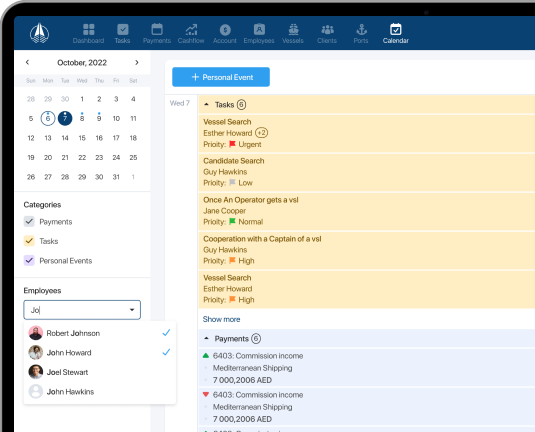535x432 pixels.
Task: Click Jane Cooper assignee name
Action: pos(225,211)
